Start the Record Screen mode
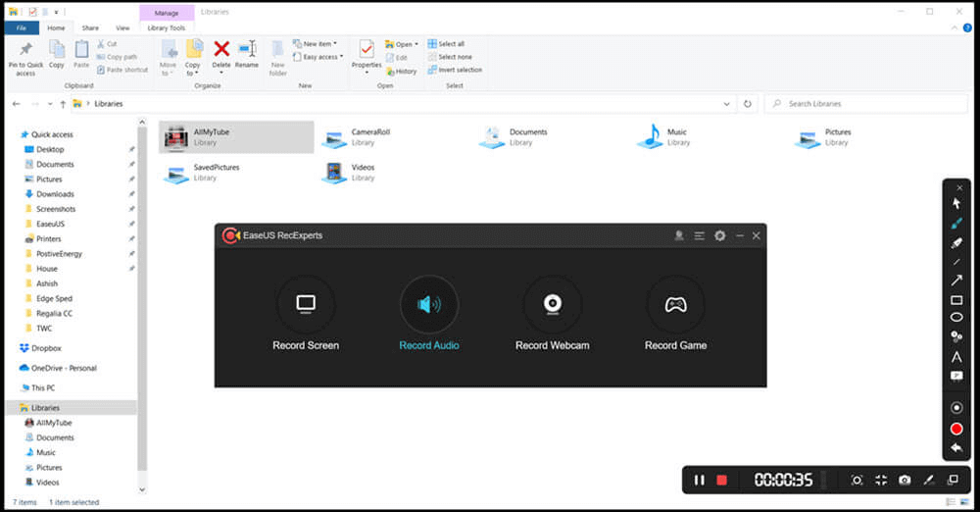The image size is (980, 512). [x=306, y=305]
